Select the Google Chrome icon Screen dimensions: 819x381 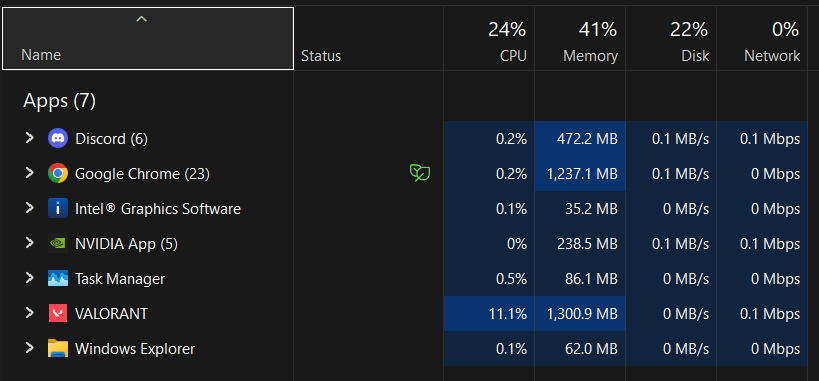[57, 174]
